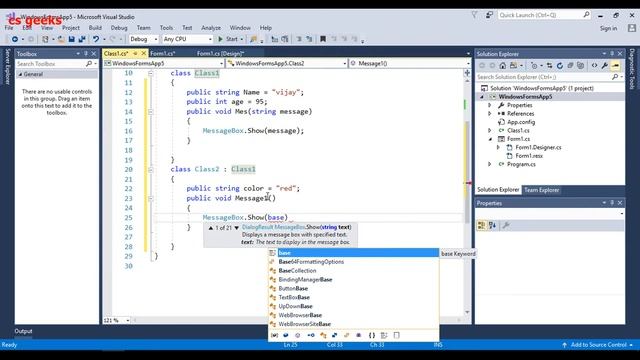Click the bookmark icon in the toolbar

[323, 39]
